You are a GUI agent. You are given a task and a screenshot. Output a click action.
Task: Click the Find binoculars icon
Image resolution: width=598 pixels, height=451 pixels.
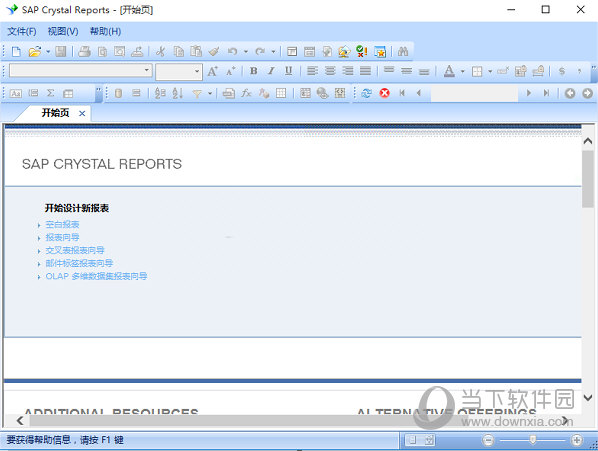pyautogui.click(x=403, y=51)
